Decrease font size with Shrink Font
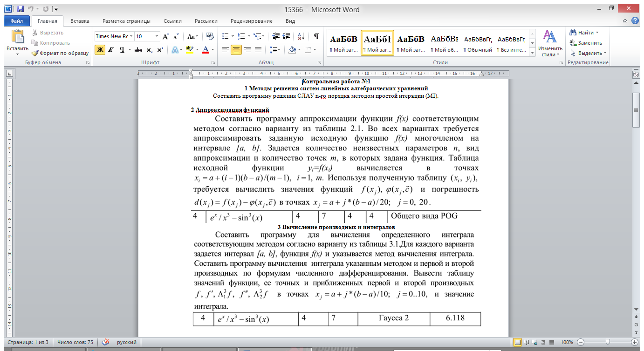Image resolution: width=644 pixels, height=351 pixels. pos(176,36)
